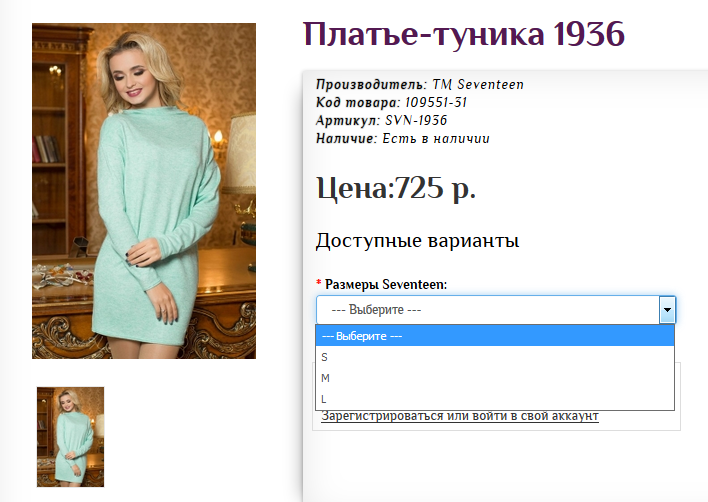Click the dropdown arrow of the size selector
Image resolution: width=708 pixels, height=502 pixels.
pos(667,310)
